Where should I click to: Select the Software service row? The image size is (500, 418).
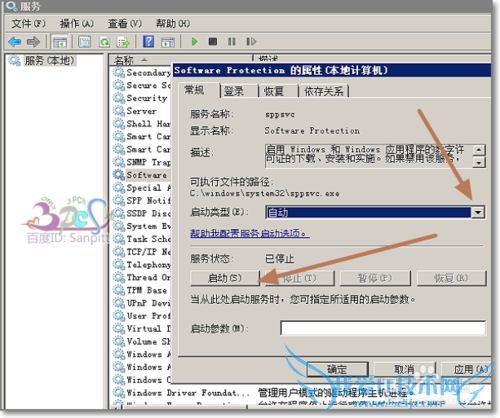142,175
